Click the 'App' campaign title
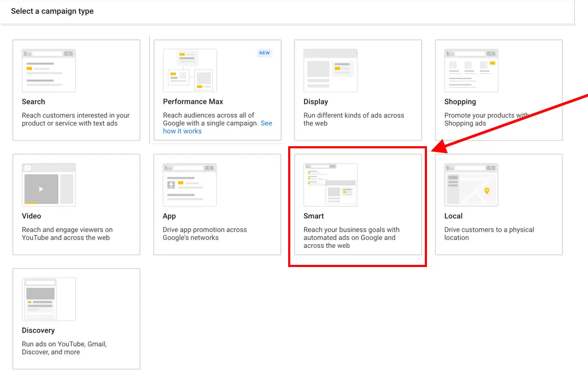The width and height of the screenshot is (588, 374). point(169,216)
